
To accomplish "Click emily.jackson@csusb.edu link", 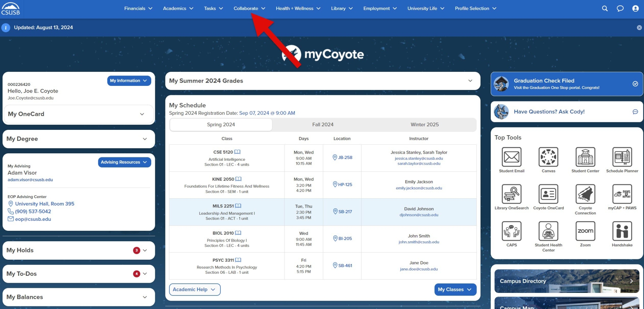I will [419, 188].
